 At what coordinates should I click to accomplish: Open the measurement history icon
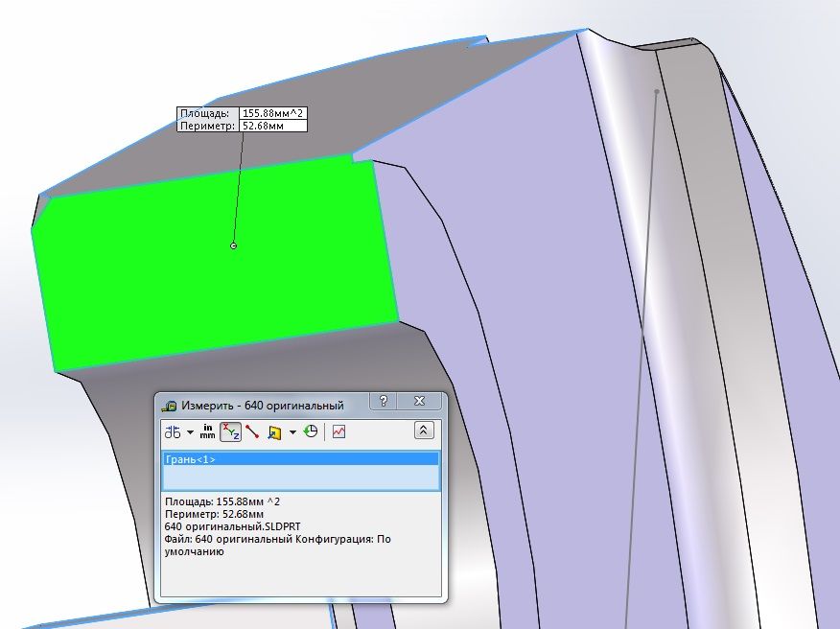[310, 431]
